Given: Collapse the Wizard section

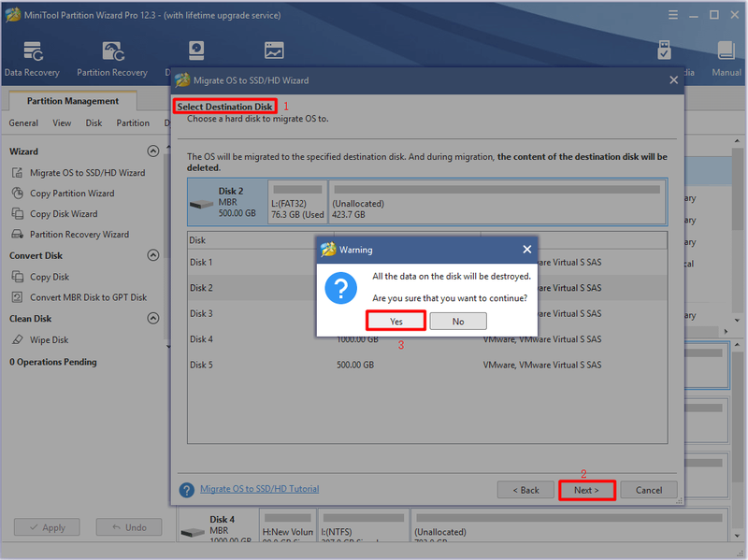Looking at the screenshot, I should point(153,151).
